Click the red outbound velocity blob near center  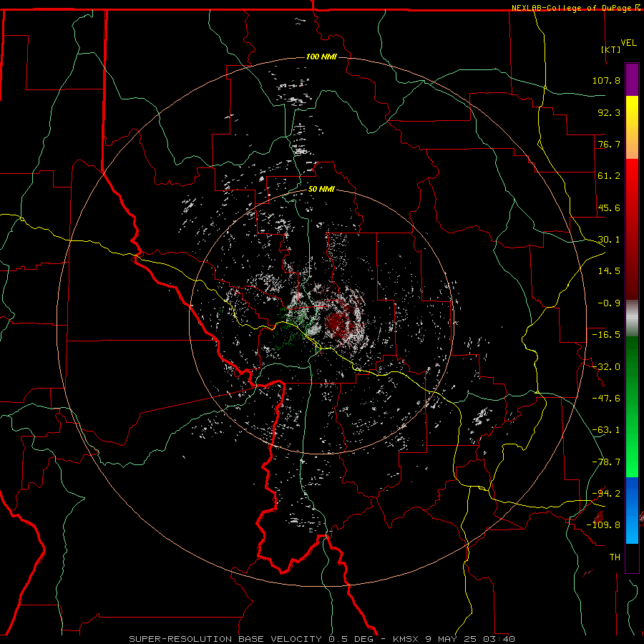point(338,323)
